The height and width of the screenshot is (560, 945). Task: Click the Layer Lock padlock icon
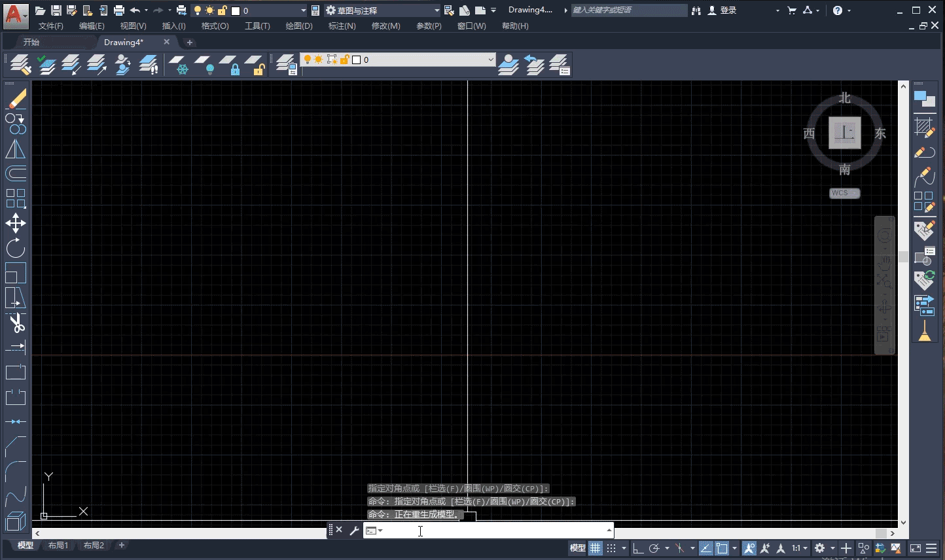click(230, 65)
